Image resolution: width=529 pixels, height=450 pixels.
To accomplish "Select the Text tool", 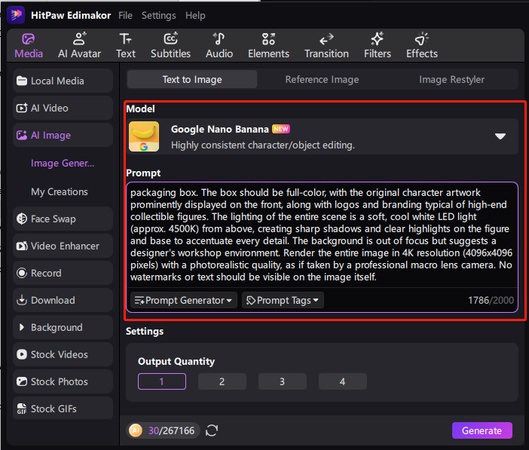I will point(126,46).
